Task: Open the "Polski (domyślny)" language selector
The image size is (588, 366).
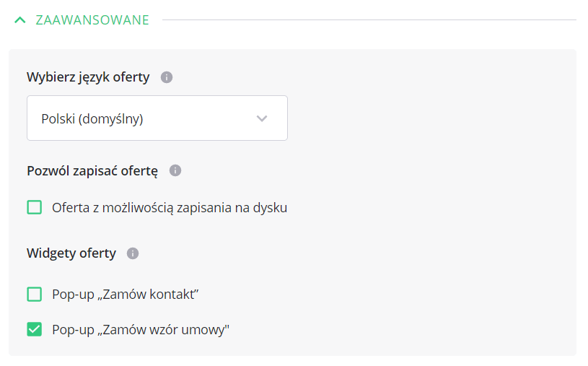Action: [157, 118]
